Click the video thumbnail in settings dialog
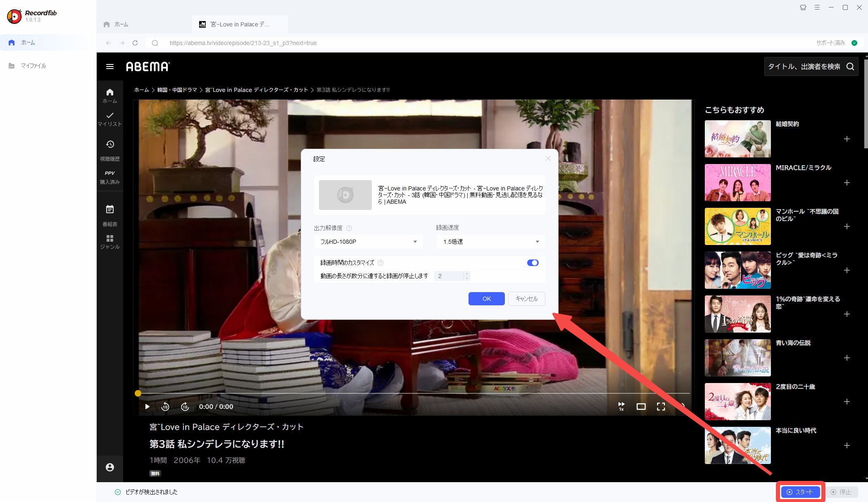868x502 pixels. (345, 195)
